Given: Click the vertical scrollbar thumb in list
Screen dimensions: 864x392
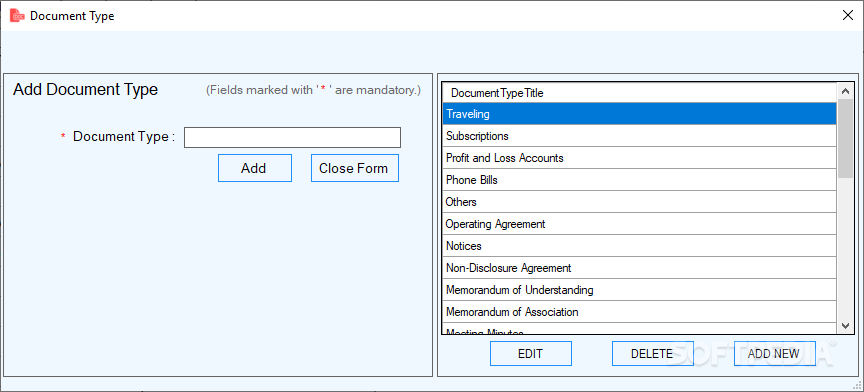Looking at the screenshot, I should [845, 138].
